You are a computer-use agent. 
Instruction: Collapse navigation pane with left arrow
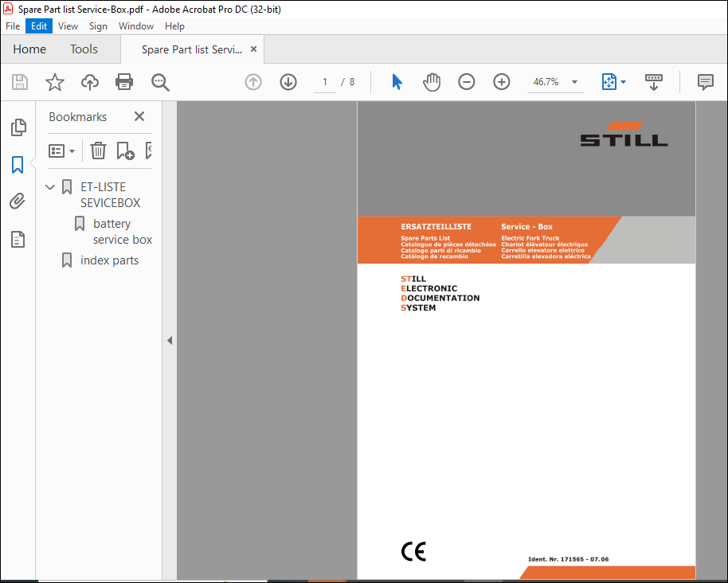coord(170,341)
